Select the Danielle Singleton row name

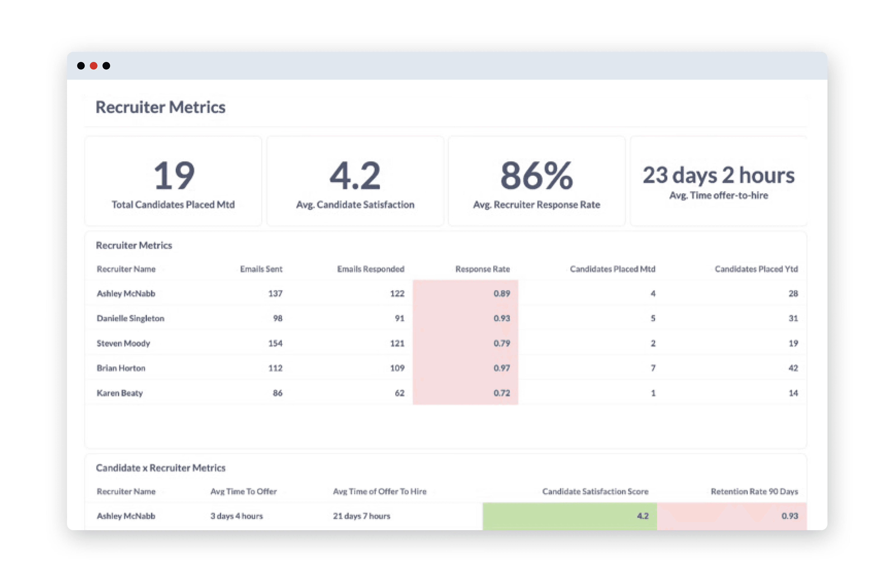coord(131,318)
